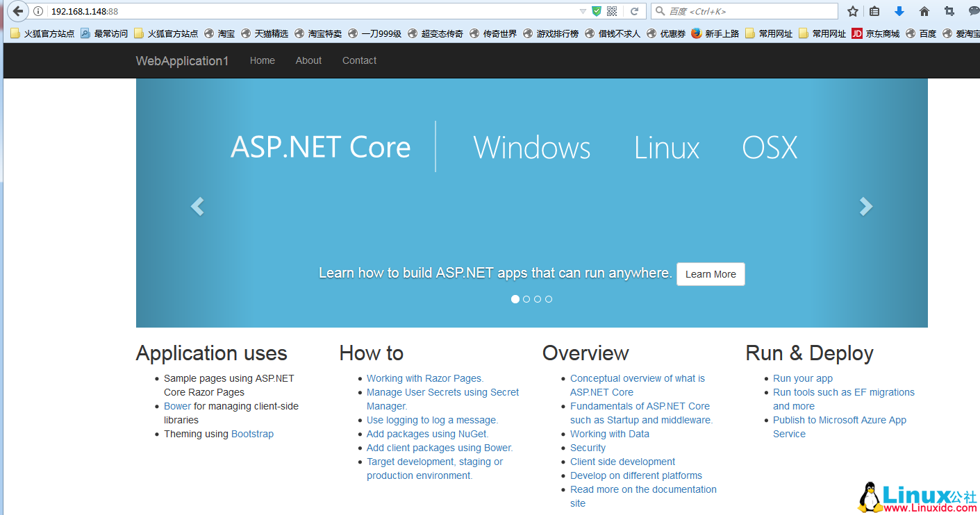Advance carousel with the next chevron
This screenshot has height=515, width=980.
click(865, 206)
